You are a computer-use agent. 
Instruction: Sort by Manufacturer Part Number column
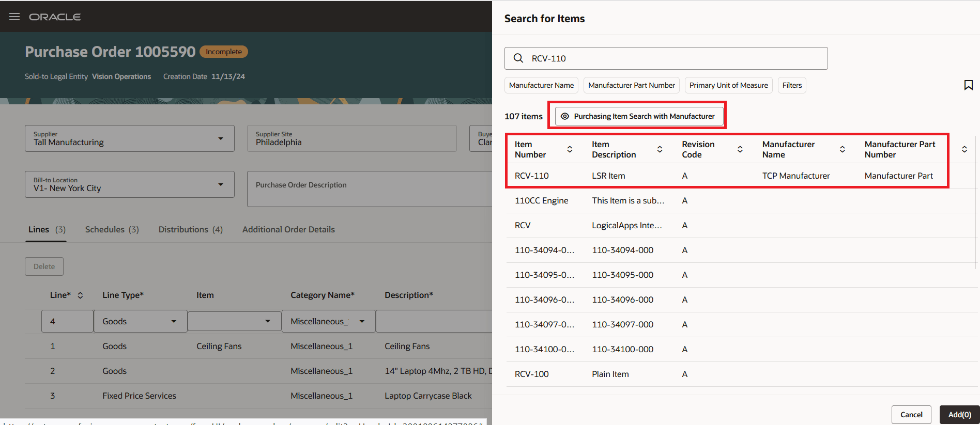(x=964, y=149)
